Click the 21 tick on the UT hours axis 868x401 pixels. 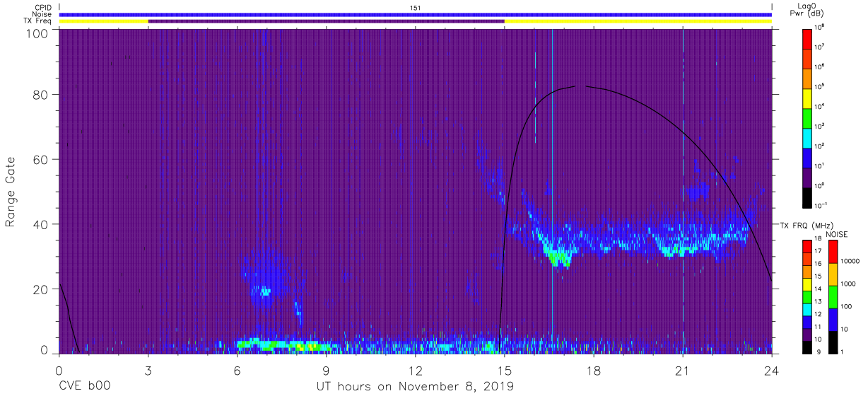click(683, 369)
